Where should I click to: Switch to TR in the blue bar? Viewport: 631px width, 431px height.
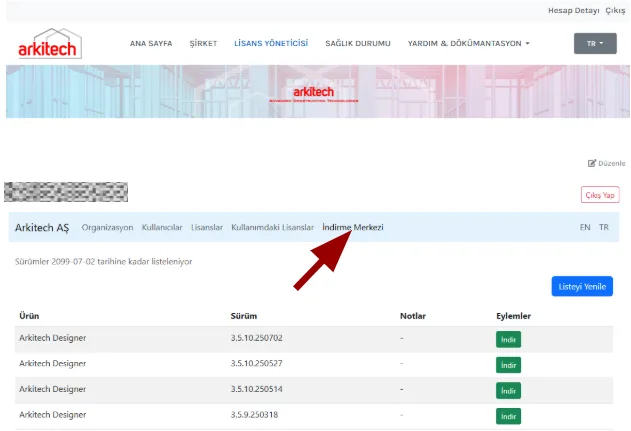[x=604, y=227]
